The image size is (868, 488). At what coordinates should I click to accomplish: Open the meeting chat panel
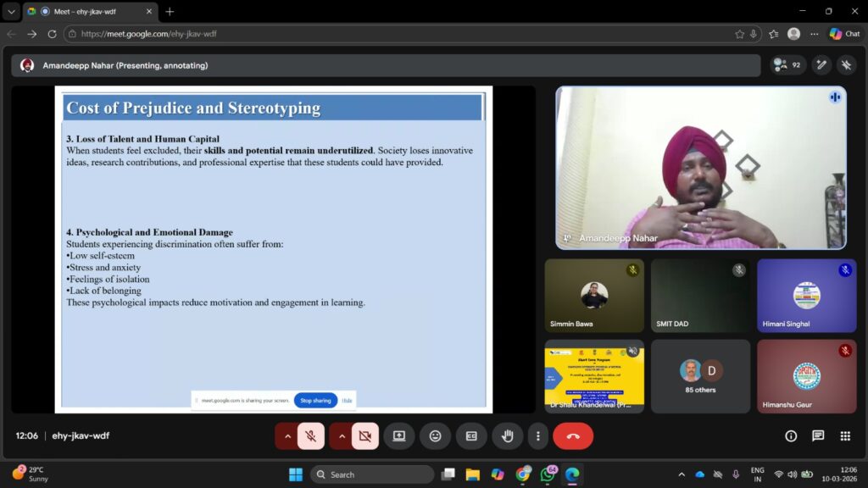pyautogui.click(x=818, y=435)
